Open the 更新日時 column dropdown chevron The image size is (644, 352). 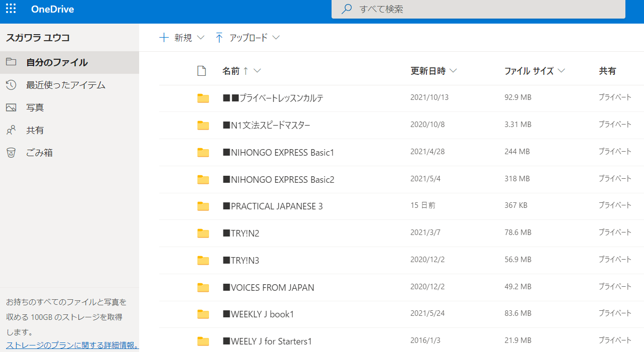pos(453,71)
